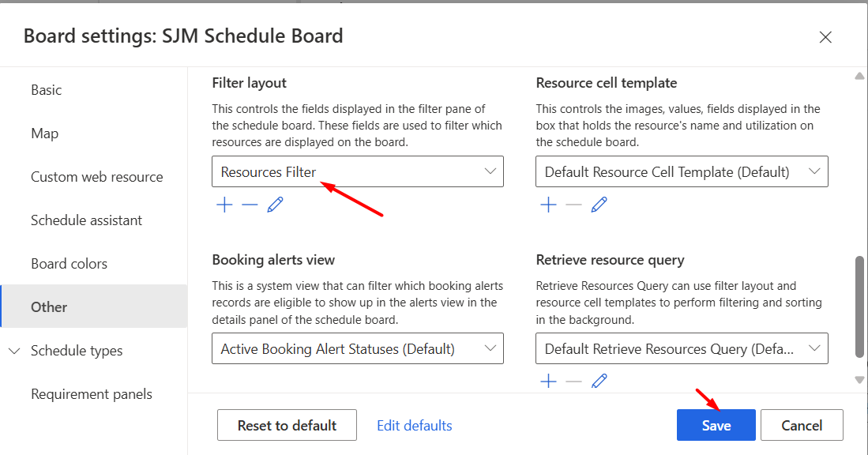
Task: Open the Retrieve resource query dropdown
Action: tap(682, 348)
